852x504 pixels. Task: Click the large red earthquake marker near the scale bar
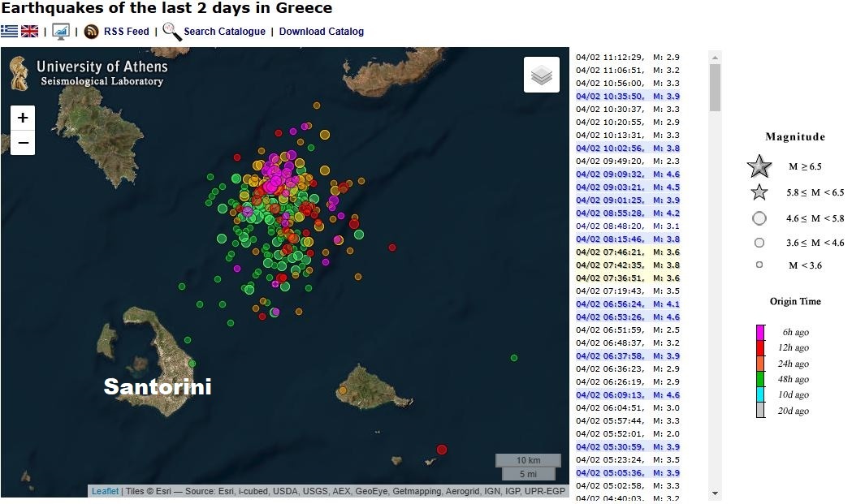(x=442, y=449)
